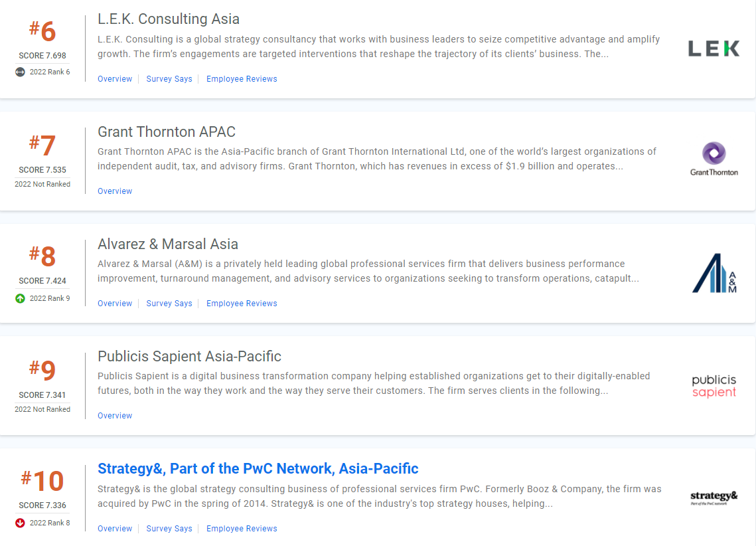Open Survey Says for L.E.K. Consulting Asia

(169, 78)
